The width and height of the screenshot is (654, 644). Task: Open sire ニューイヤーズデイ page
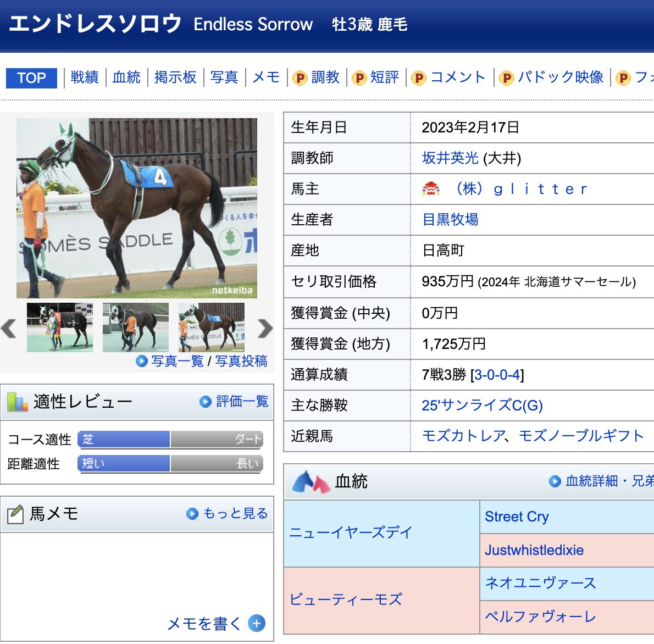(x=351, y=532)
